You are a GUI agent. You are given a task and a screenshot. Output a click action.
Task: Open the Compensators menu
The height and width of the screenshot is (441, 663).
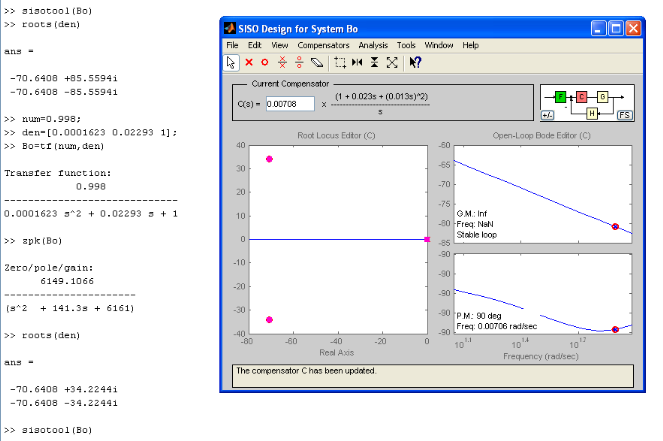point(323,45)
